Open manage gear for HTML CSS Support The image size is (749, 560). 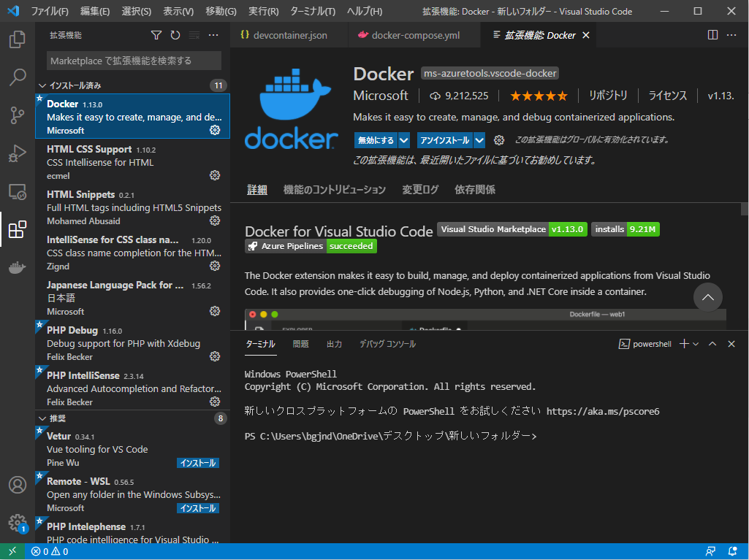(x=215, y=175)
